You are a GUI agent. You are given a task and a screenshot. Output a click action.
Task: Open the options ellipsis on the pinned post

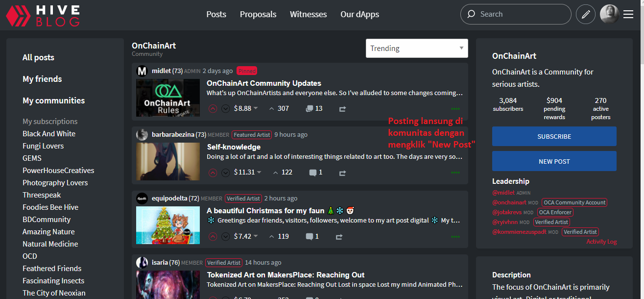455,108
